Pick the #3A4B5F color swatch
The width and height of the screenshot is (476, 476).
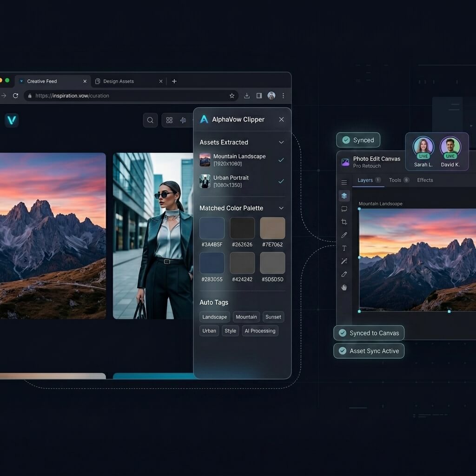[x=212, y=228]
